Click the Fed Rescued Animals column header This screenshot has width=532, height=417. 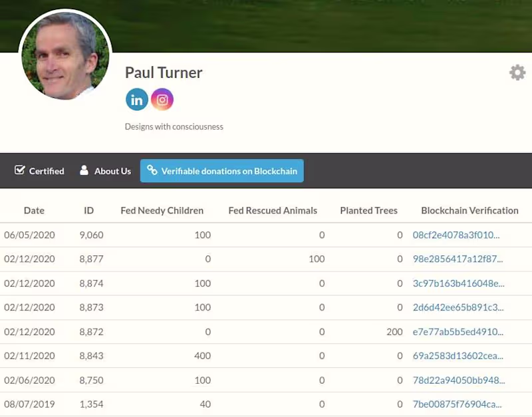tap(273, 210)
